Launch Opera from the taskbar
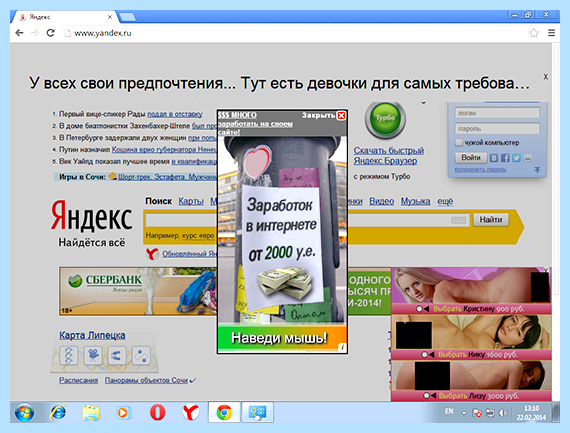This screenshot has width=570, height=433. point(157,413)
